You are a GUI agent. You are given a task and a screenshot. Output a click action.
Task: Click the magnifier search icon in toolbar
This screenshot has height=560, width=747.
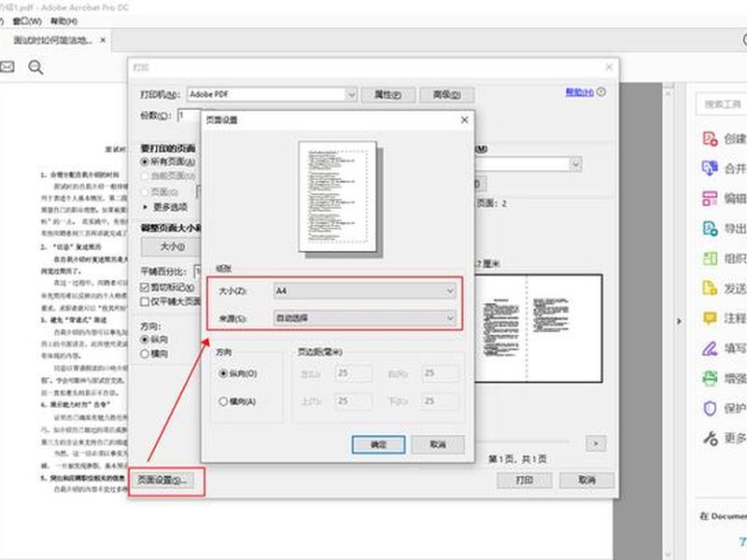[x=35, y=67]
